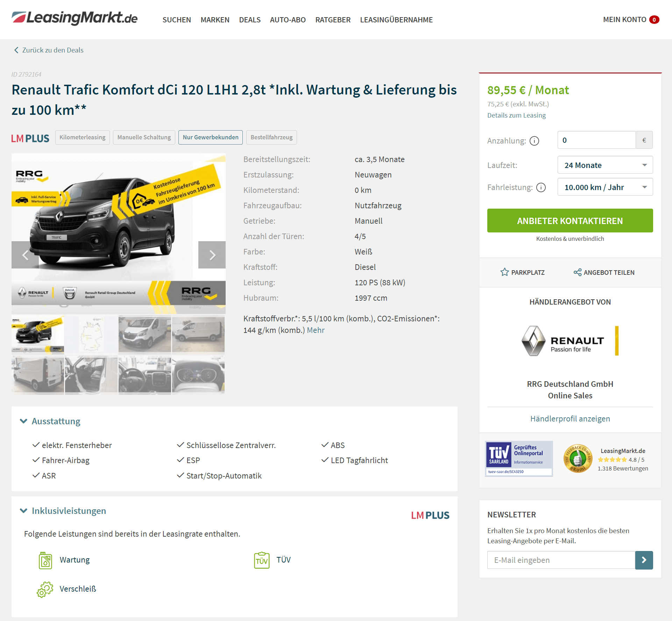Image resolution: width=672 pixels, height=621 pixels.
Task: Click the ANBIETER KONTAKTIEREN button
Action: [x=570, y=221]
